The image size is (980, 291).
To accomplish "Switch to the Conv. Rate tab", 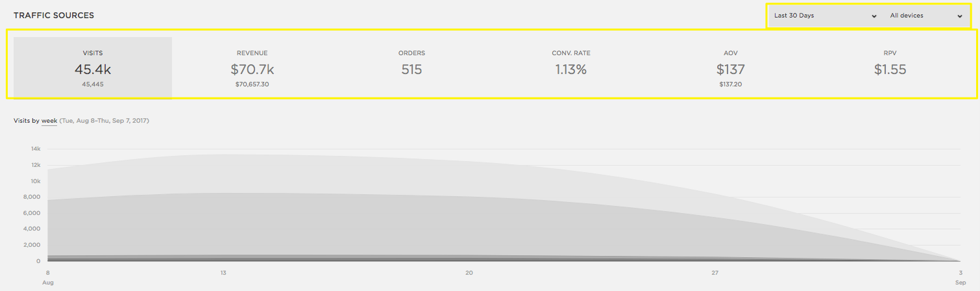I will [570, 68].
